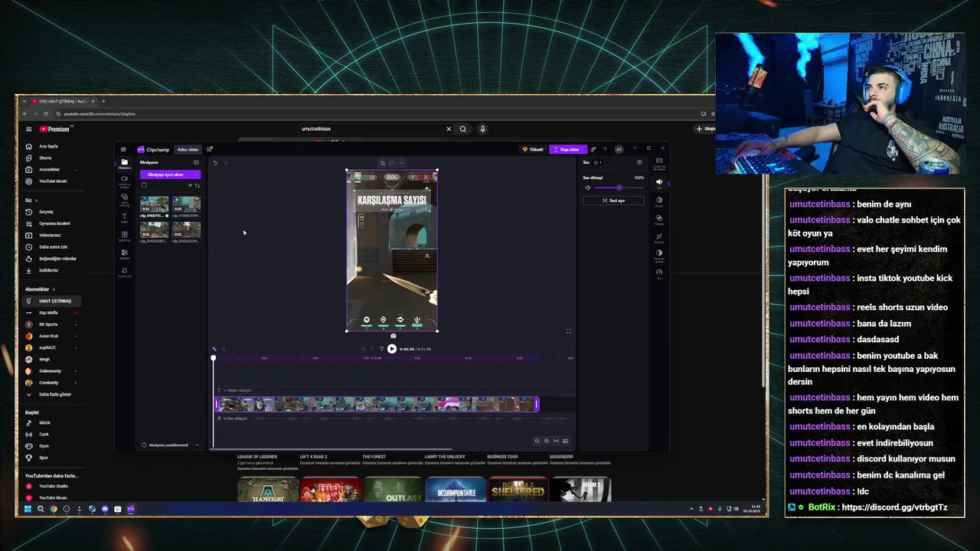Open the Şablonlar (Templates) sidebar tab
Viewport: 980px width, 551px height.
(x=124, y=236)
